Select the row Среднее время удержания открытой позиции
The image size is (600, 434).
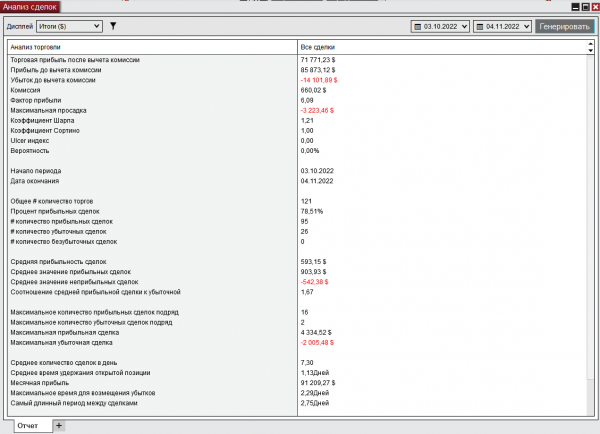[80, 373]
